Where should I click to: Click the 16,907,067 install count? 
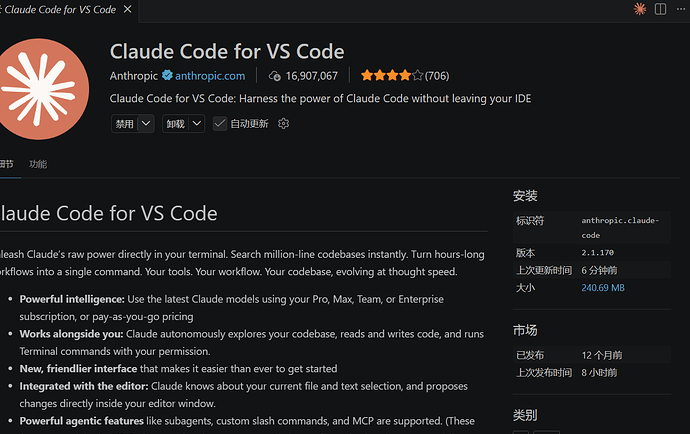[312, 76]
